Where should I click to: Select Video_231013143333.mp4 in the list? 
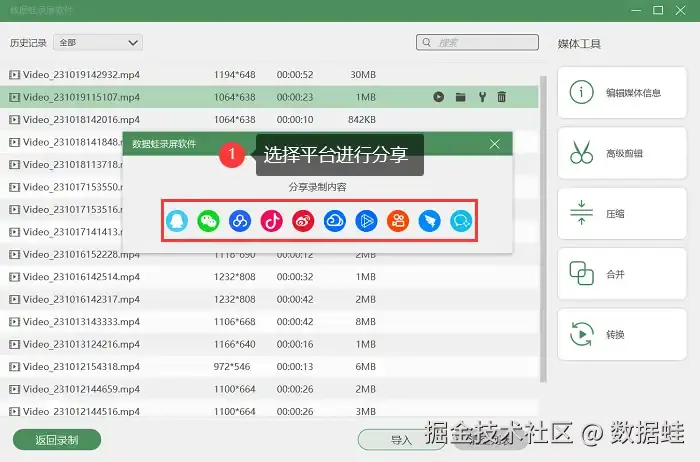tap(269, 322)
